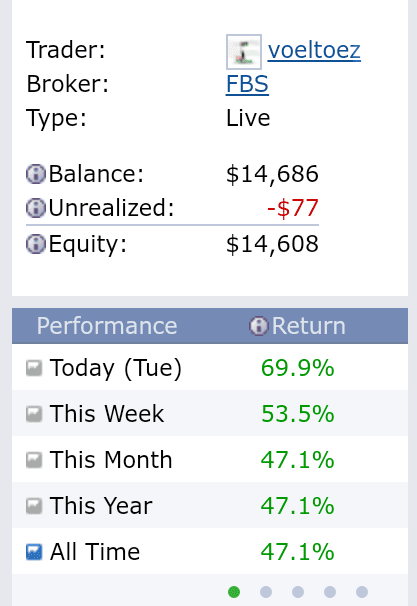Toggle chart icon for Today (Tue)
The width and height of the screenshot is (417, 606).
tap(34, 368)
